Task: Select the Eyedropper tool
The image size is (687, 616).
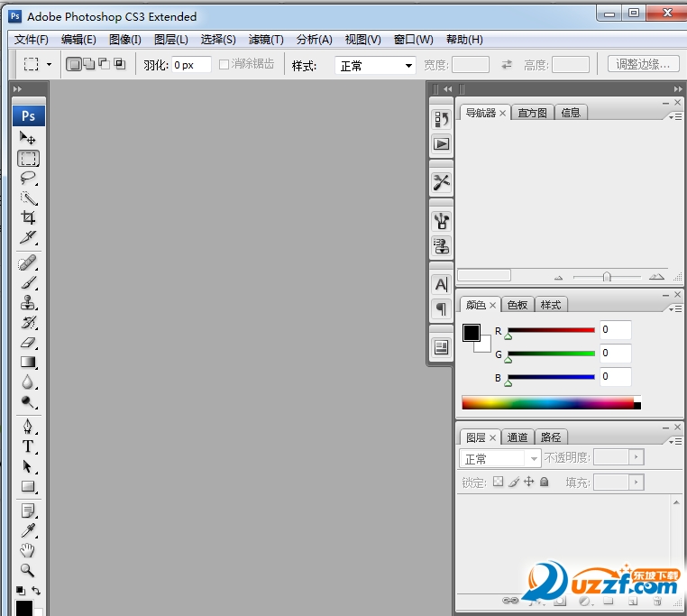Action: [28, 530]
